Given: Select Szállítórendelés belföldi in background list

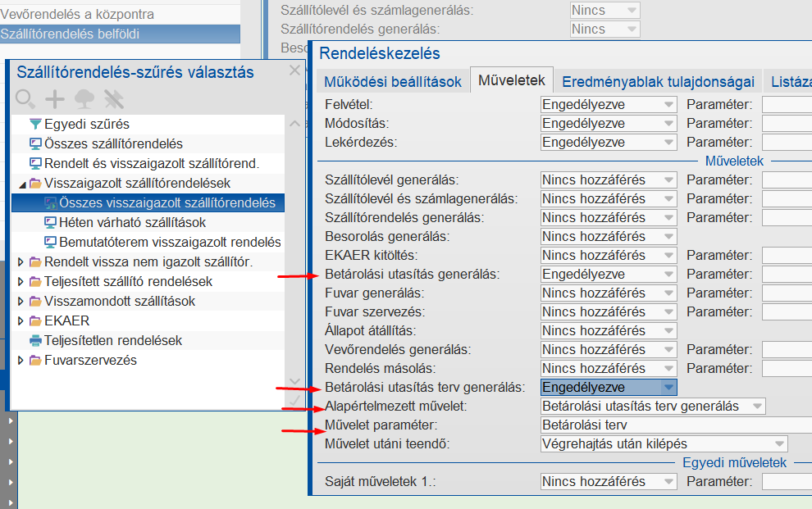Looking at the screenshot, I should pyautogui.click(x=120, y=34).
